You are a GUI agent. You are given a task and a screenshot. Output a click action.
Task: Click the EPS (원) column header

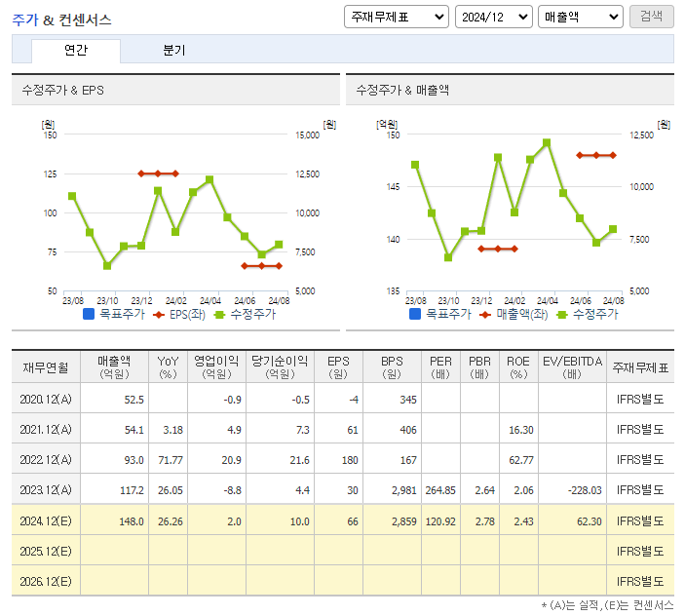[x=338, y=367]
